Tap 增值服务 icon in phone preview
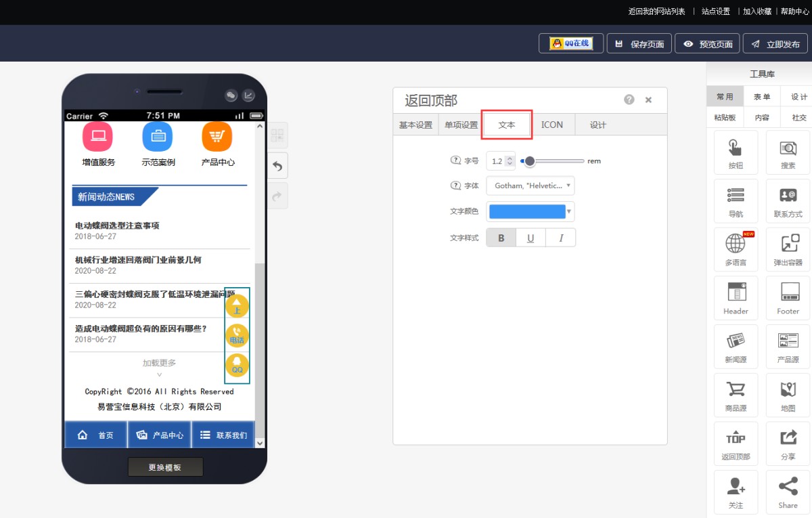Image resolution: width=812 pixels, height=518 pixels. [98, 136]
